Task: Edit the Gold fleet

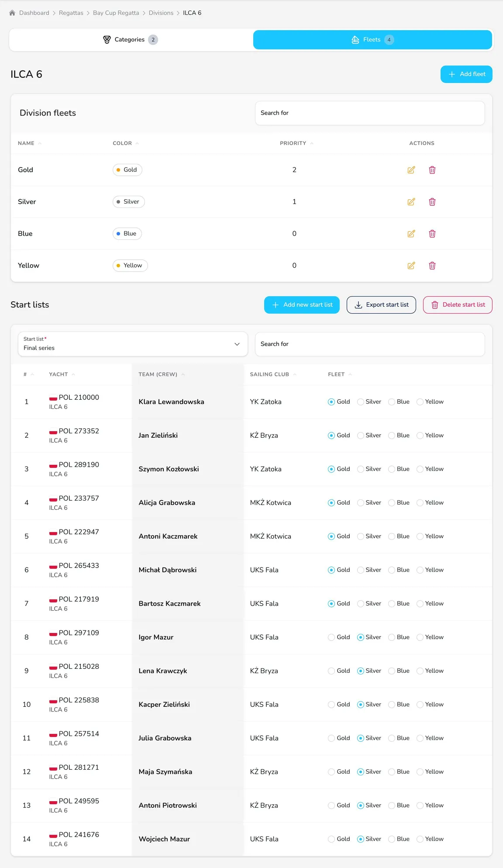Action: [411, 170]
